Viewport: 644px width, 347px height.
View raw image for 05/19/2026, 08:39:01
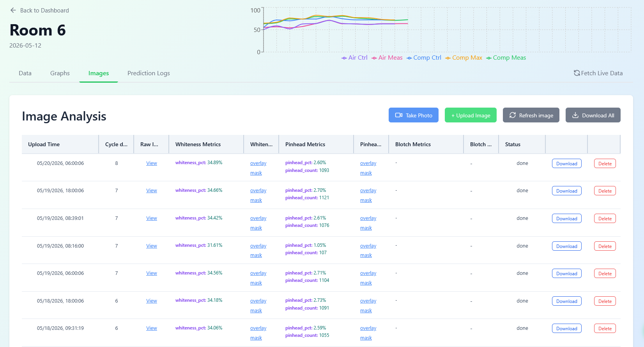click(x=152, y=218)
